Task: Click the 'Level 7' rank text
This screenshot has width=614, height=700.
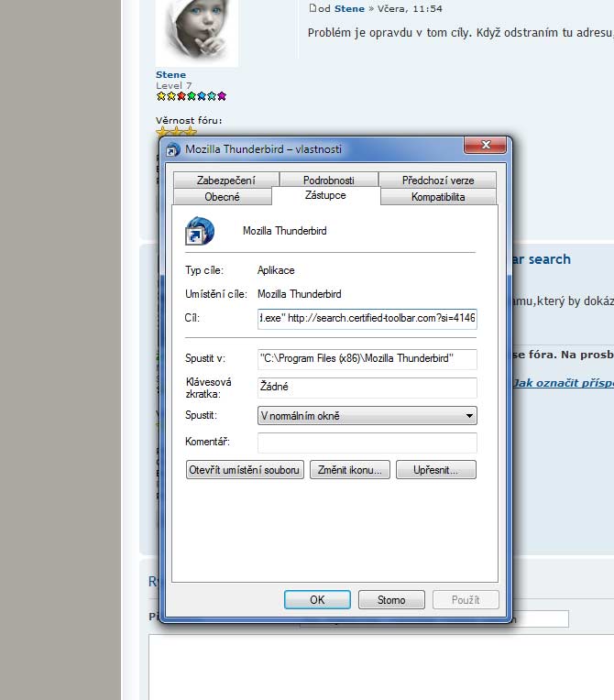Action: 174,85
